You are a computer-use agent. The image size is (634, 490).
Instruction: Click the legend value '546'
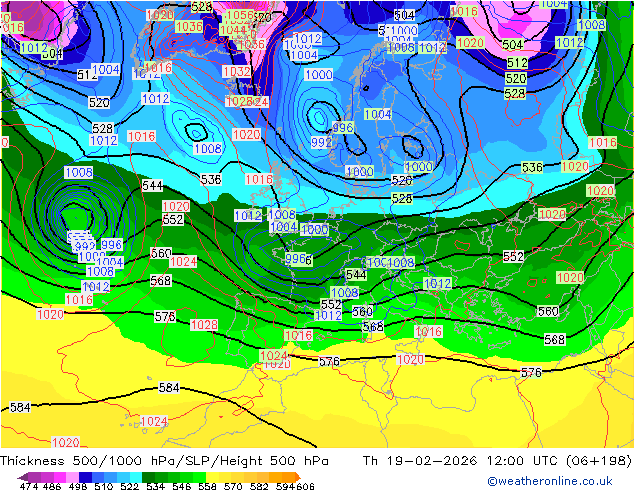click(x=182, y=486)
